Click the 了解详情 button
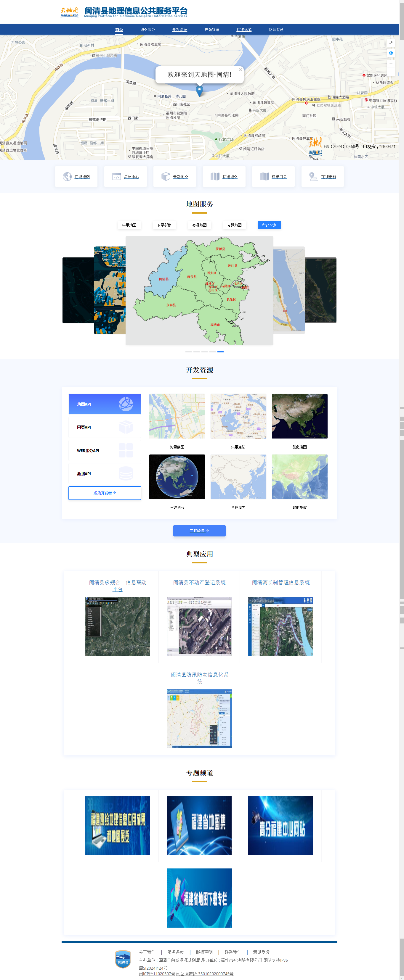The height and width of the screenshot is (980, 404). (199, 531)
